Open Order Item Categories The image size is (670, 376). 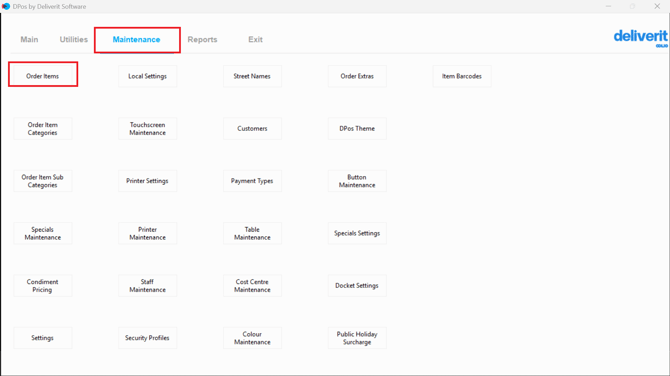pyautogui.click(x=43, y=129)
